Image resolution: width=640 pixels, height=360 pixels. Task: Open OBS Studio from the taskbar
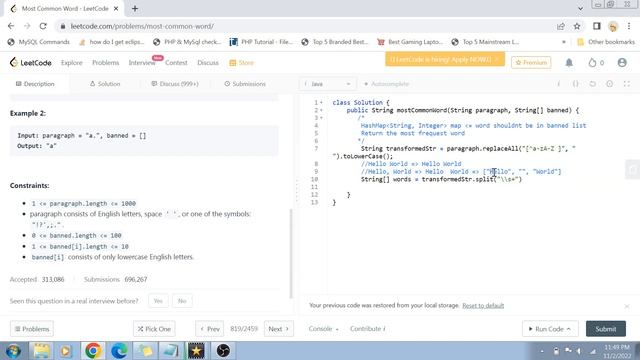tap(223, 351)
